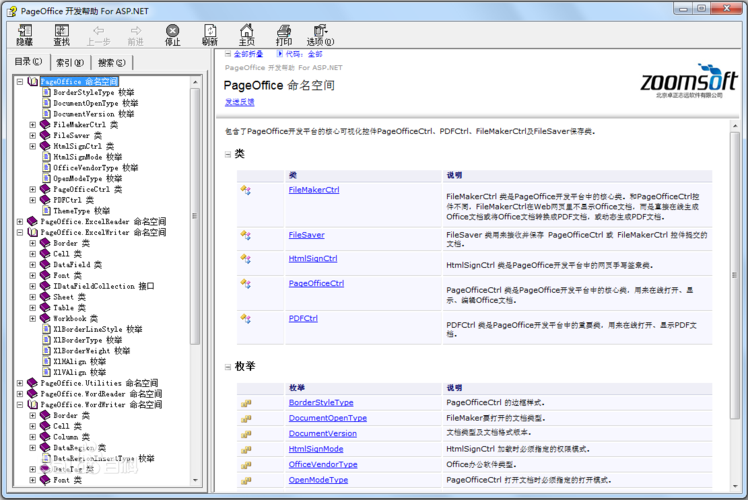This screenshot has width=748, height=500.
Task: Select DocumentVersion 枚举 in tree
Action: point(94,114)
